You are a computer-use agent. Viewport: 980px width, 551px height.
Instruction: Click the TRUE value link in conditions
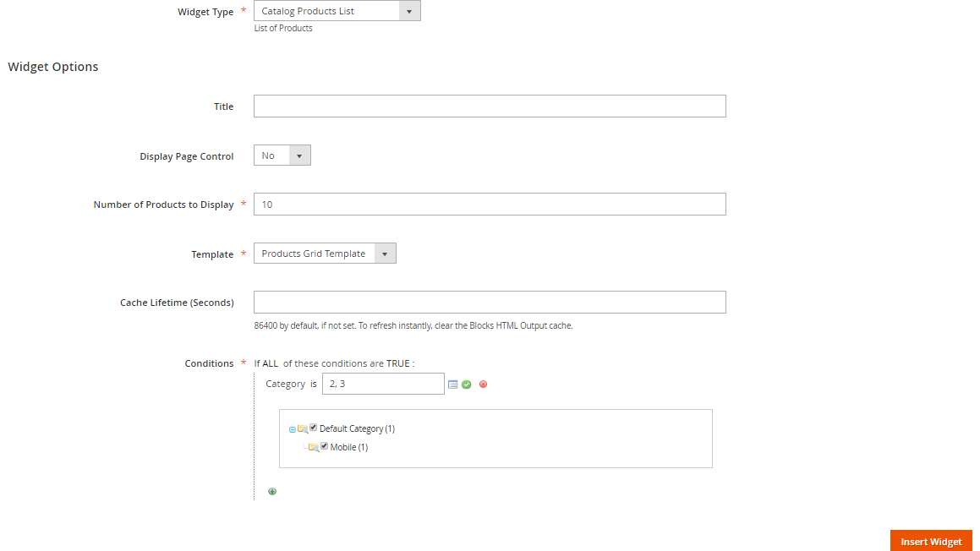click(398, 363)
